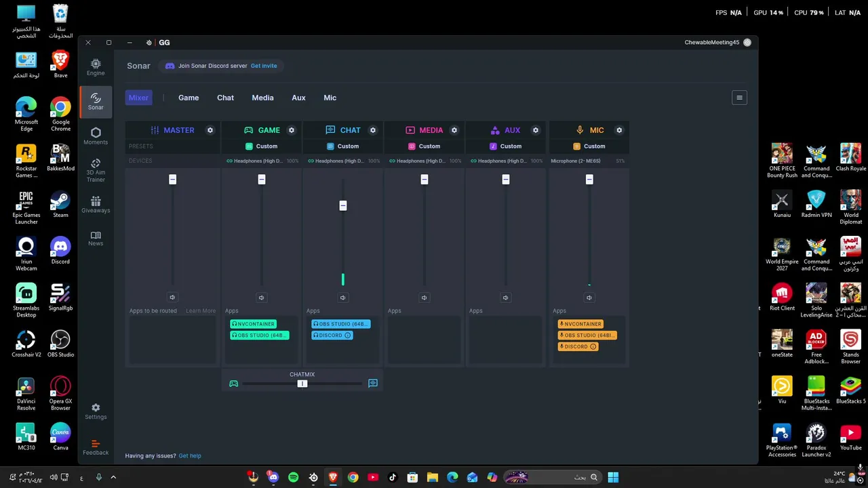Open GAME channel settings gear
Viewport: 868px width, 488px height.
pos(292,130)
